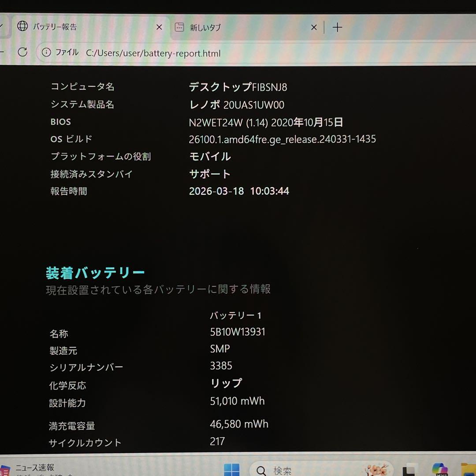Click the 設計能力 row label
Viewport: 476px width, 476px height.
(x=67, y=403)
